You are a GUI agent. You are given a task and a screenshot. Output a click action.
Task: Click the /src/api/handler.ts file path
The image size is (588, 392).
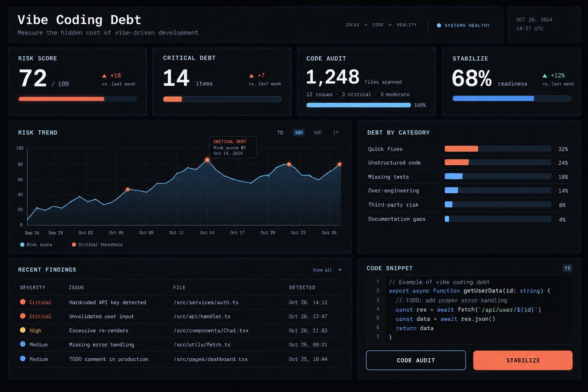pos(202,317)
